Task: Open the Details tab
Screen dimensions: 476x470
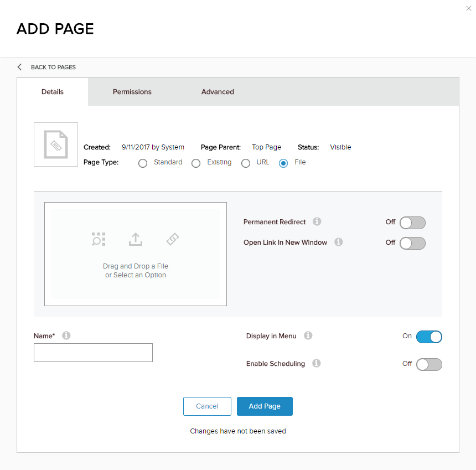Action: coord(53,92)
